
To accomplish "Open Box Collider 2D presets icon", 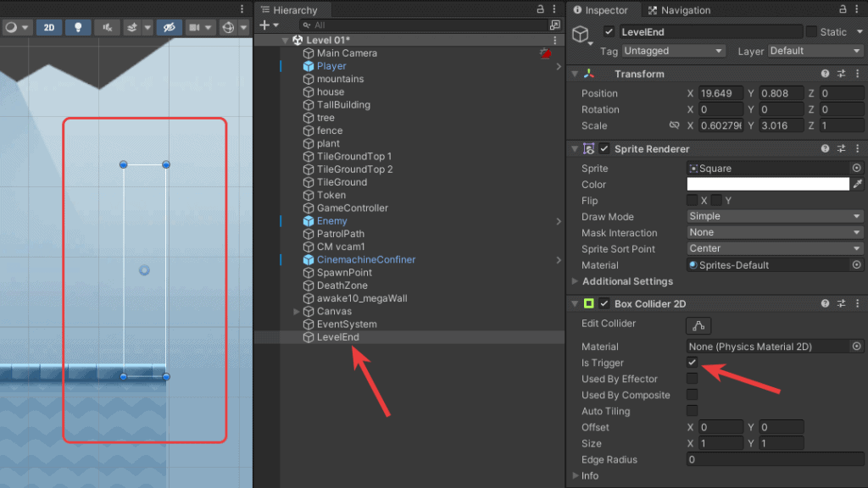I will 841,303.
